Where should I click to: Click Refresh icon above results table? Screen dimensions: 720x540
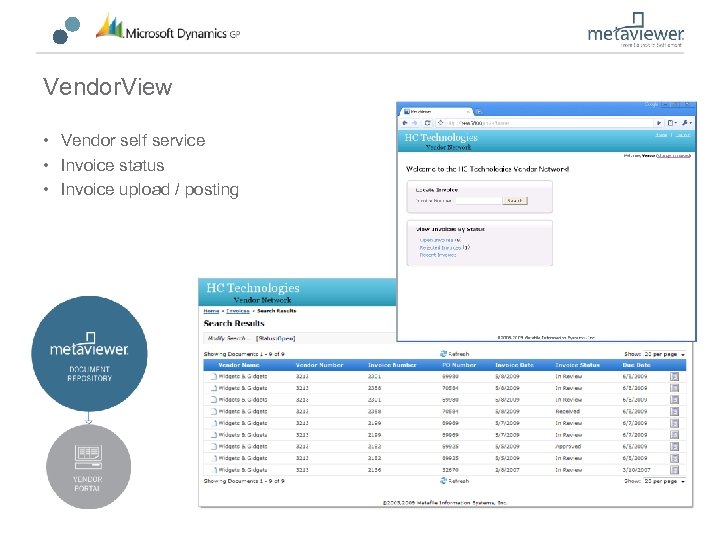pos(443,354)
